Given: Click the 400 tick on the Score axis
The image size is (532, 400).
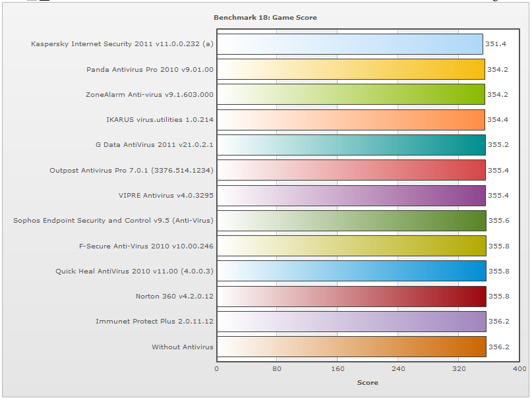Looking at the screenshot, I should tap(519, 369).
